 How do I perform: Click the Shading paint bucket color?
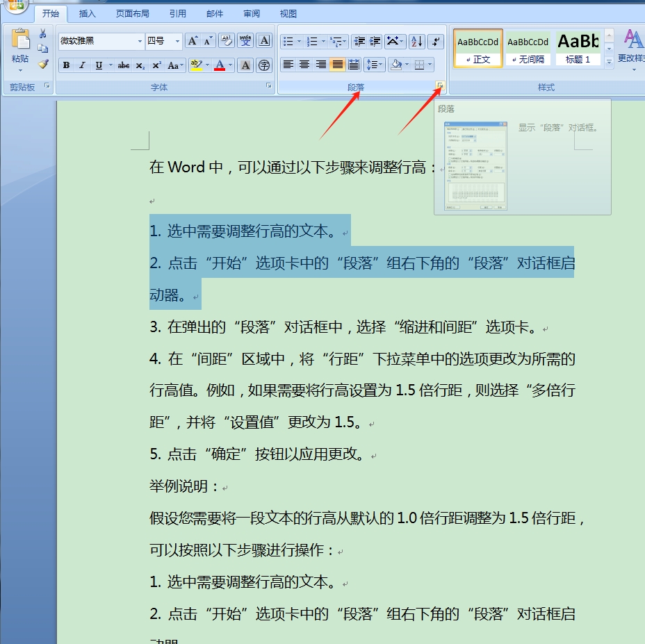pyautogui.click(x=397, y=65)
